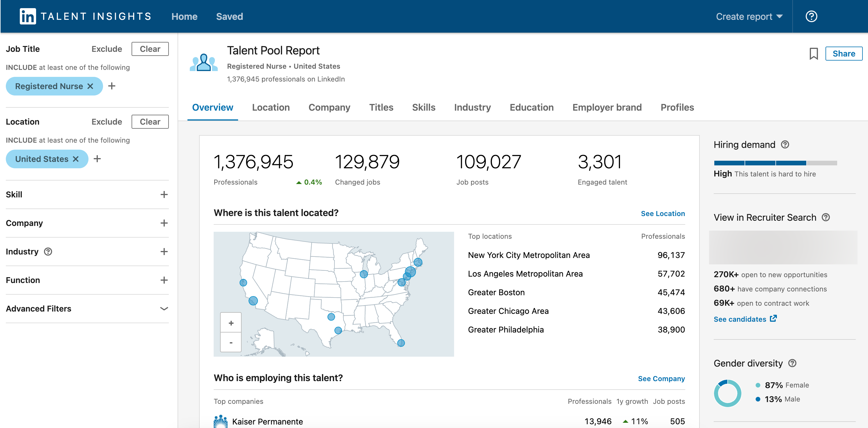The width and height of the screenshot is (868, 428).
Task: Toggle Exclude for Location
Action: pyautogui.click(x=107, y=122)
